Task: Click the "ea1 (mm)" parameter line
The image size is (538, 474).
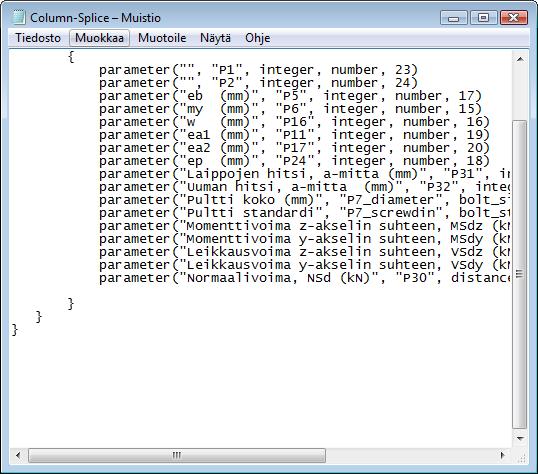Action: 294,135
